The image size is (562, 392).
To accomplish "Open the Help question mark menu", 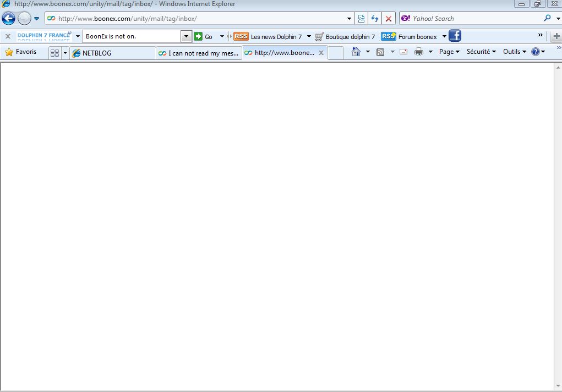I will 538,52.
